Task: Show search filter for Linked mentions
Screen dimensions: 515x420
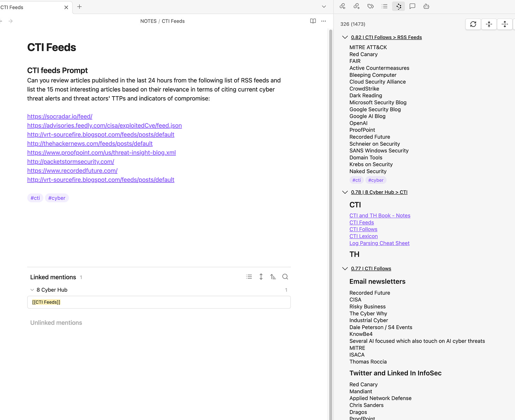Action: pyautogui.click(x=285, y=277)
